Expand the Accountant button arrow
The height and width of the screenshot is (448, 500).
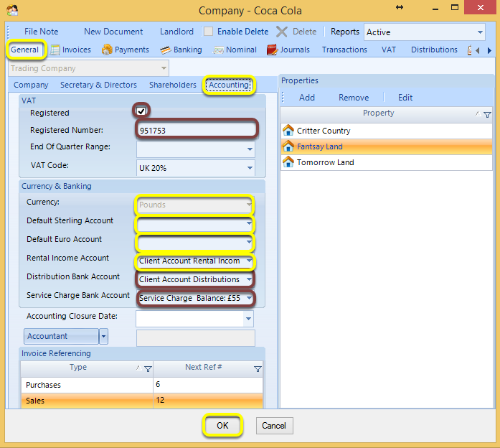point(103,336)
